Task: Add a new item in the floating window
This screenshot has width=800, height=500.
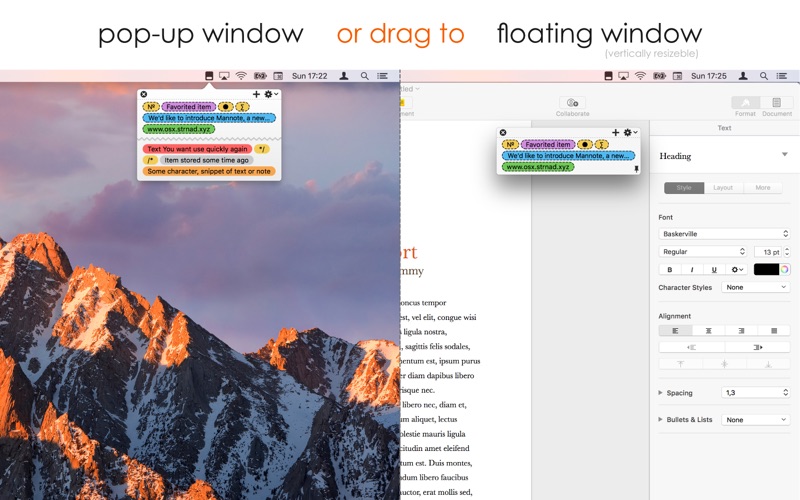Action: point(615,132)
